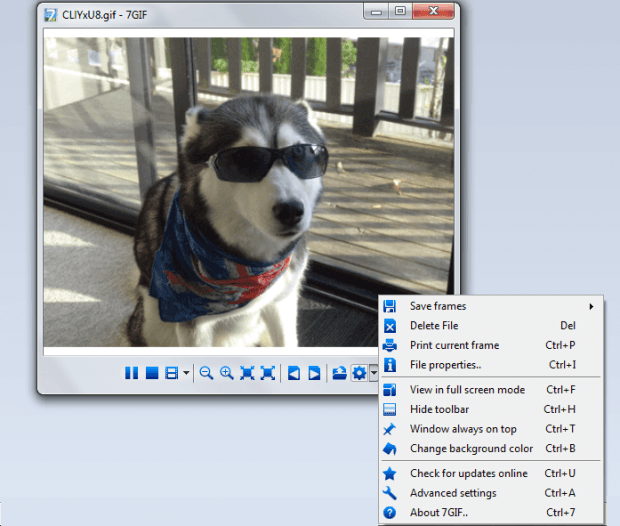The width and height of the screenshot is (620, 526).
Task: Click the question mark About icon
Action: point(389,513)
